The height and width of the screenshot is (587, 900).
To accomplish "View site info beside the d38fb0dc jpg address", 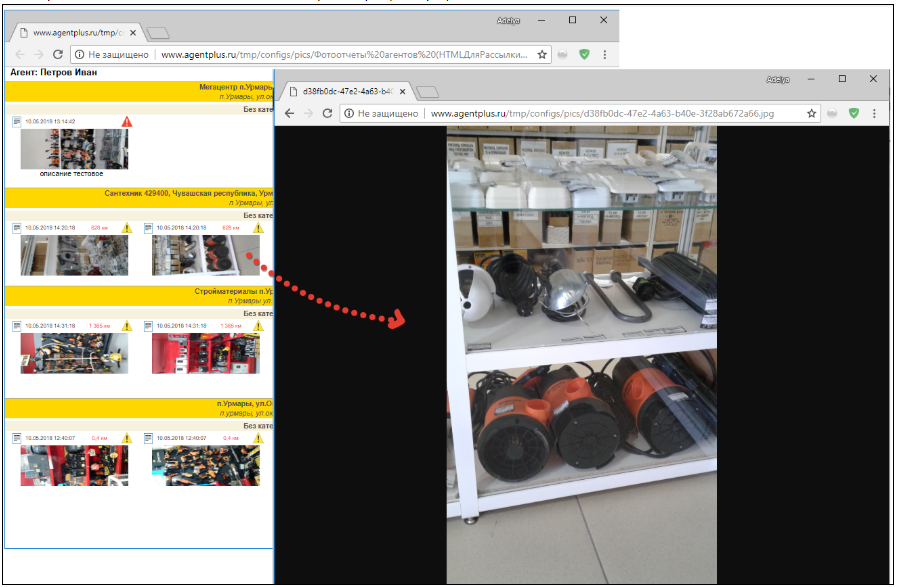I will coord(348,114).
